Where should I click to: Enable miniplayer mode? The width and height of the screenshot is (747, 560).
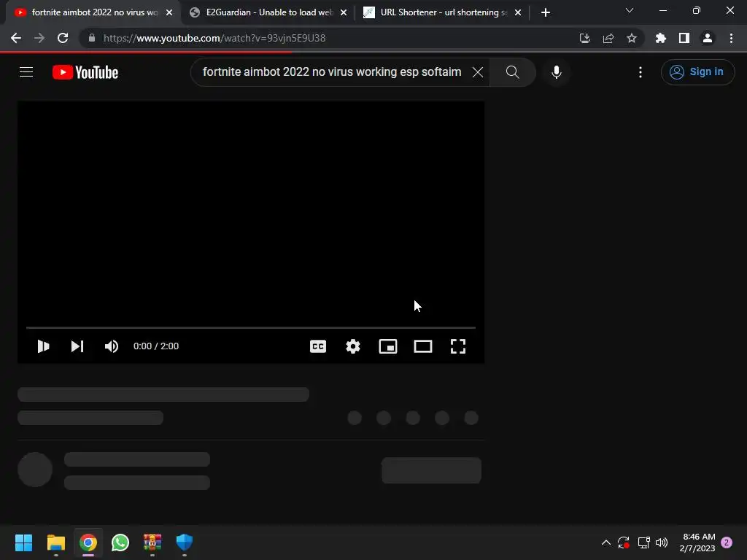click(x=388, y=346)
